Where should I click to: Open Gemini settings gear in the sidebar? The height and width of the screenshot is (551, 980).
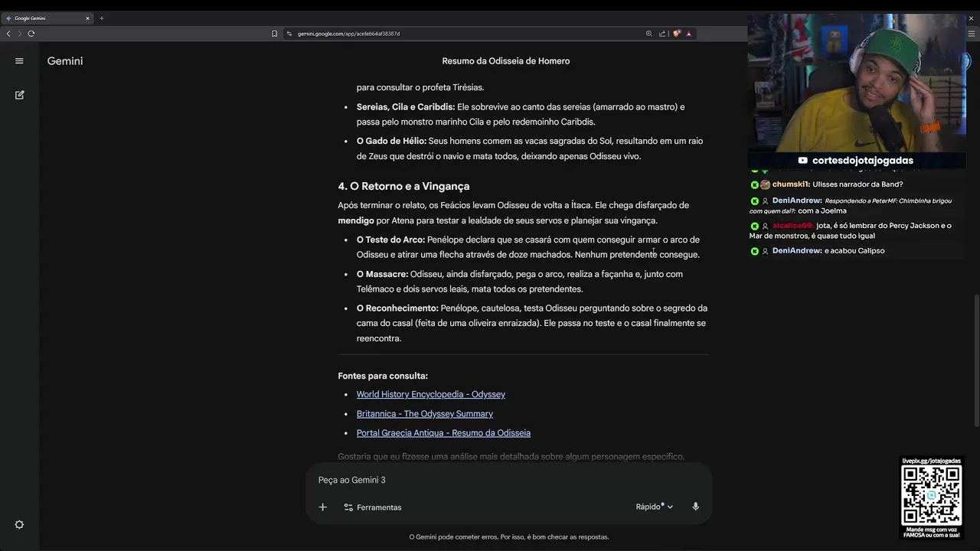(x=19, y=525)
